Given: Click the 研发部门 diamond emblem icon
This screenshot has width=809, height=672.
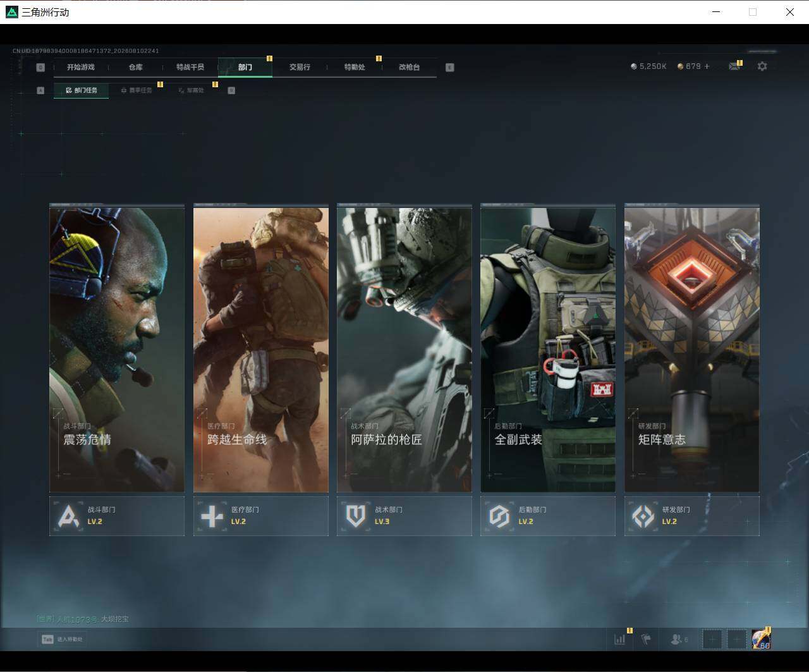Looking at the screenshot, I should (x=643, y=516).
